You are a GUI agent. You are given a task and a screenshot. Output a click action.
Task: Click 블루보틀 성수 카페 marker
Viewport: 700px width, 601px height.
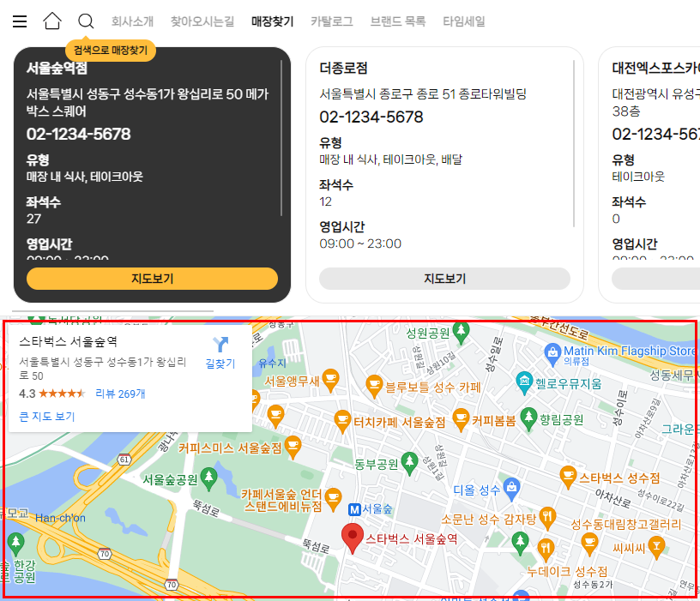374,386
